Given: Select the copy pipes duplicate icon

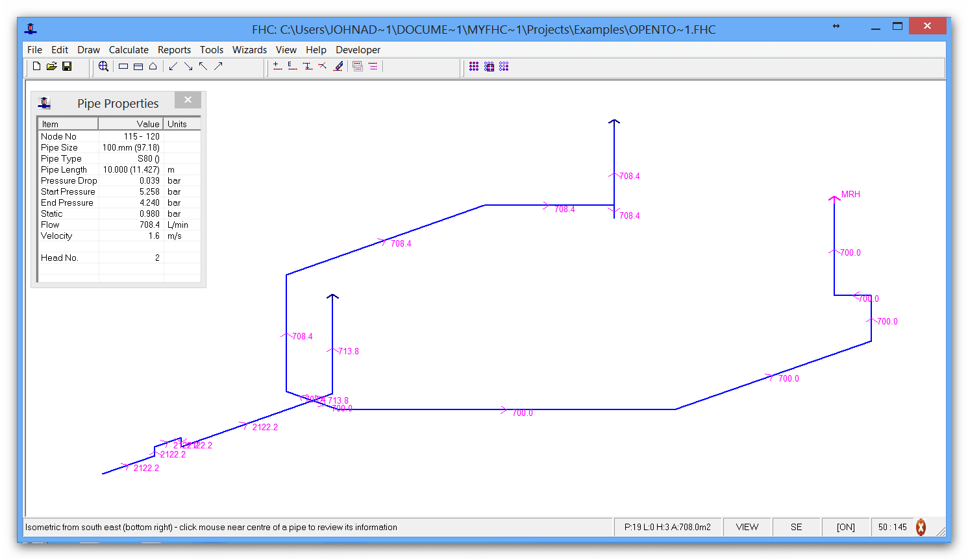Looking at the screenshot, I should 359,66.
